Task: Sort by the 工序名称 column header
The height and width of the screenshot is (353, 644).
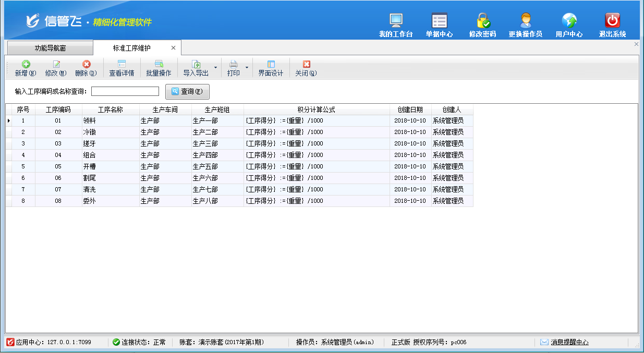Action: pos(110,109)
